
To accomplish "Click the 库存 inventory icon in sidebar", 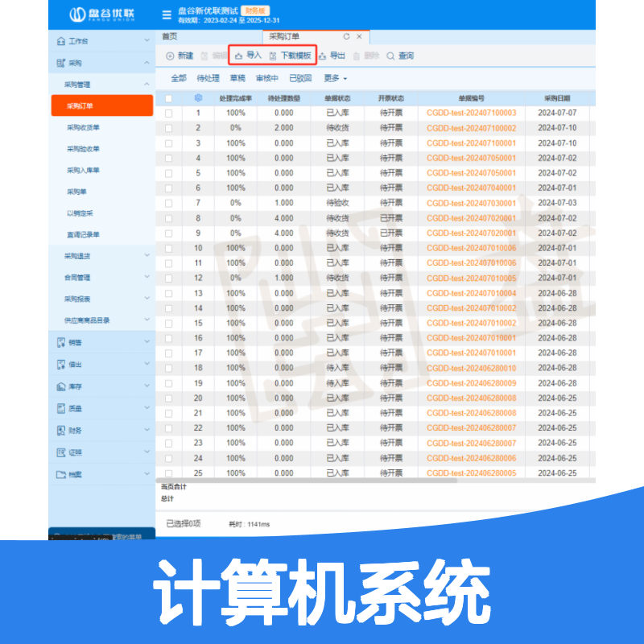I will tap(61, 386).
